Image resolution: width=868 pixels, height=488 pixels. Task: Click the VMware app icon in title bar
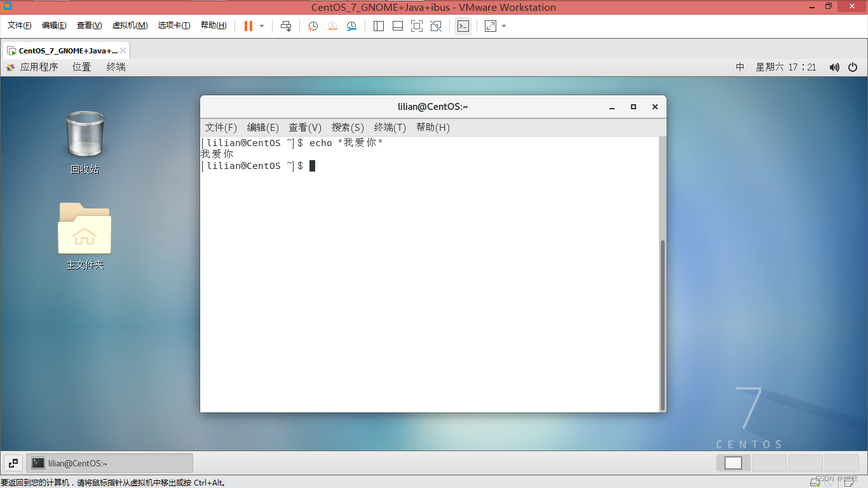coord(7,6)
